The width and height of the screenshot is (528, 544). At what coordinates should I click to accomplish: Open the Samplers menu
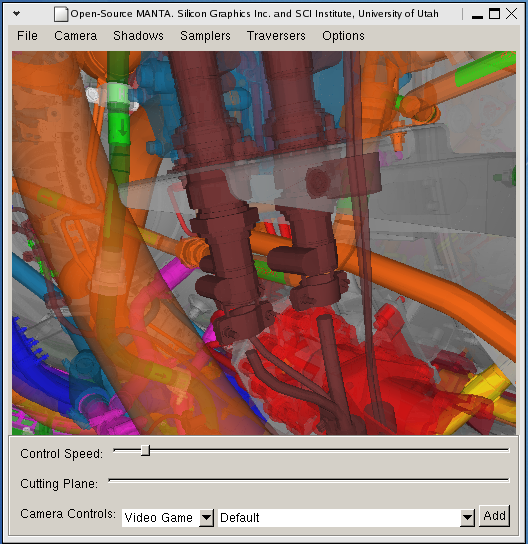(205, 36)
